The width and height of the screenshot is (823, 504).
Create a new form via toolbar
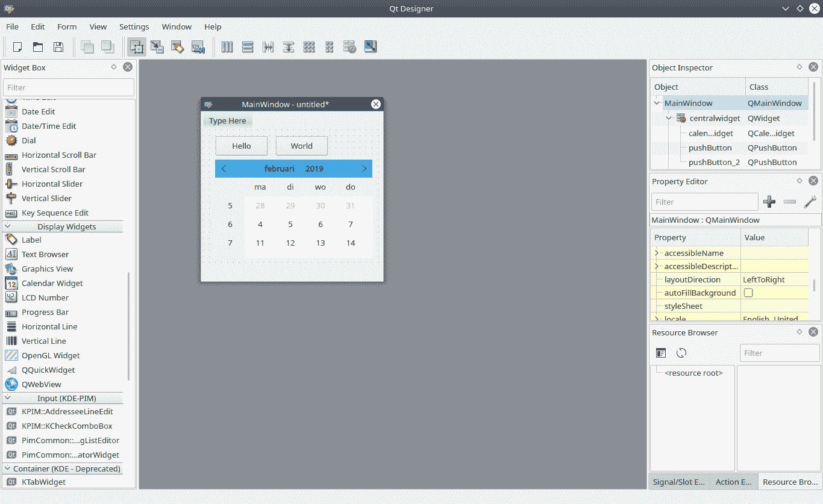[17, 47]
